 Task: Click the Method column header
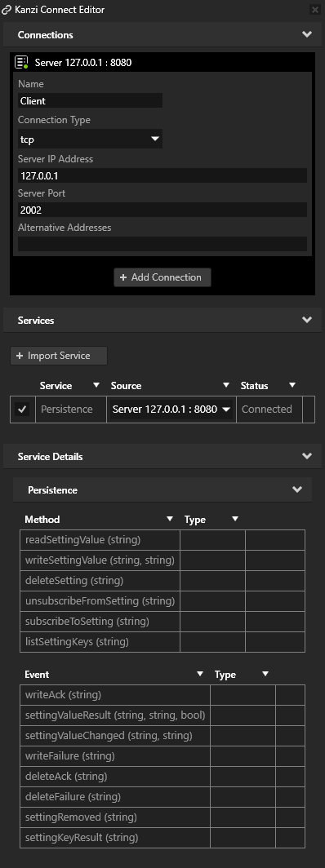pos(42,519)
